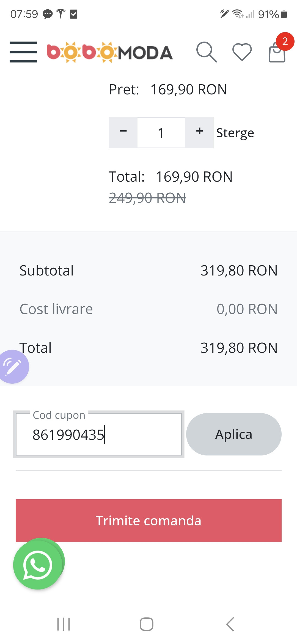This screenshot has width=297, height=644.
Task: Remove item using Sterge link
Action: (235, 133)
